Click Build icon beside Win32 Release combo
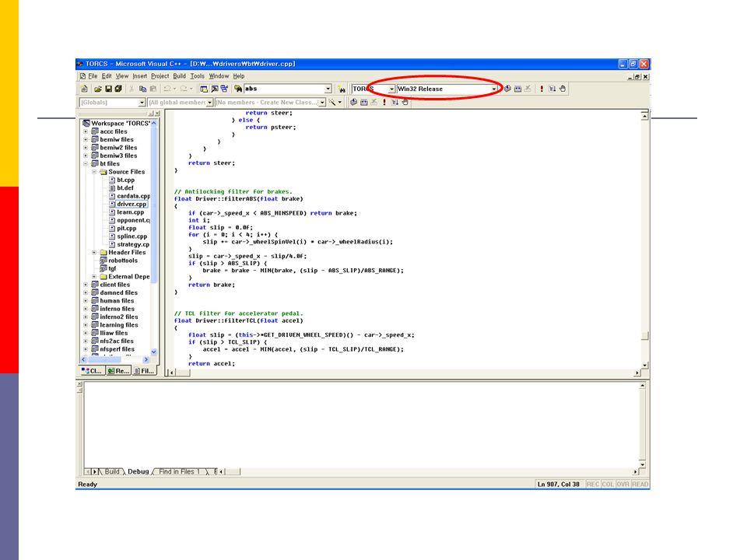Screen dimensions: 747x560 pos(518,89)
